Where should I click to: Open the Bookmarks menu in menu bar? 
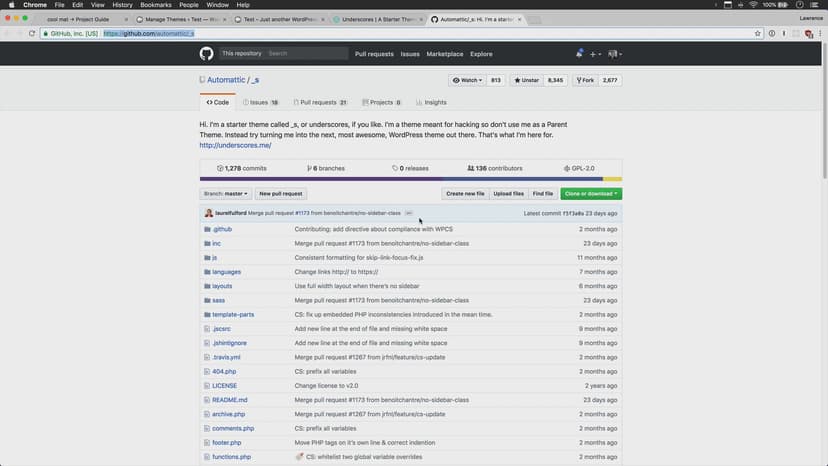point(156,5)
